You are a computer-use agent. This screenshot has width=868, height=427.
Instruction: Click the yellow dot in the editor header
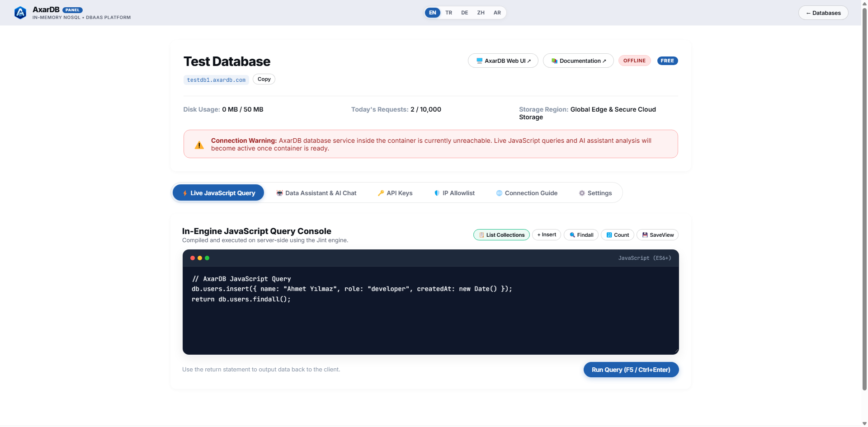[x=200, y=258]
